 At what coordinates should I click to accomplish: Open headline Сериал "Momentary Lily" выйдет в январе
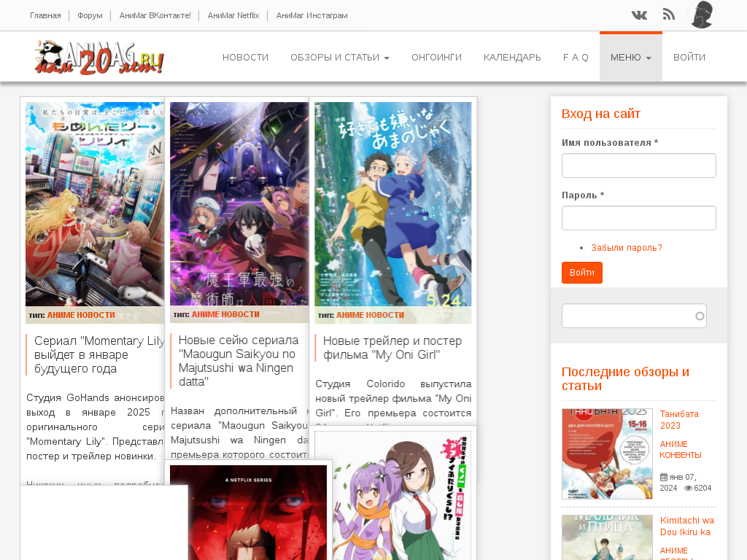tap(99, 355)
